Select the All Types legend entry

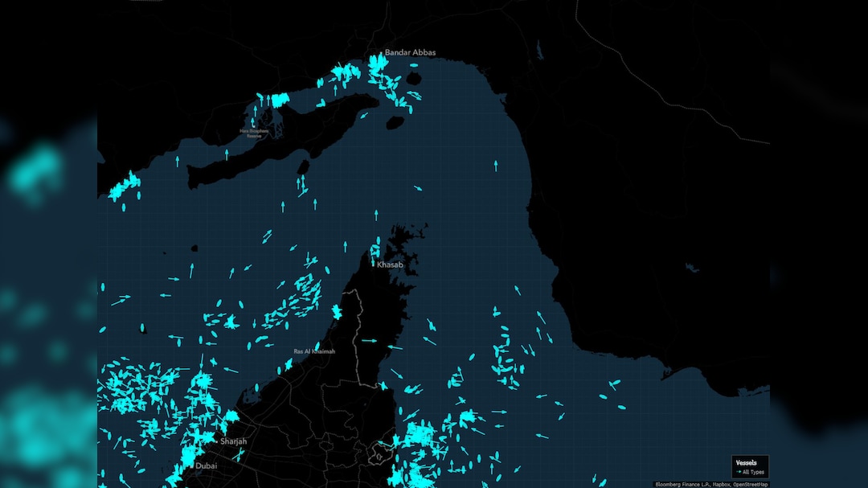point(755,472)
